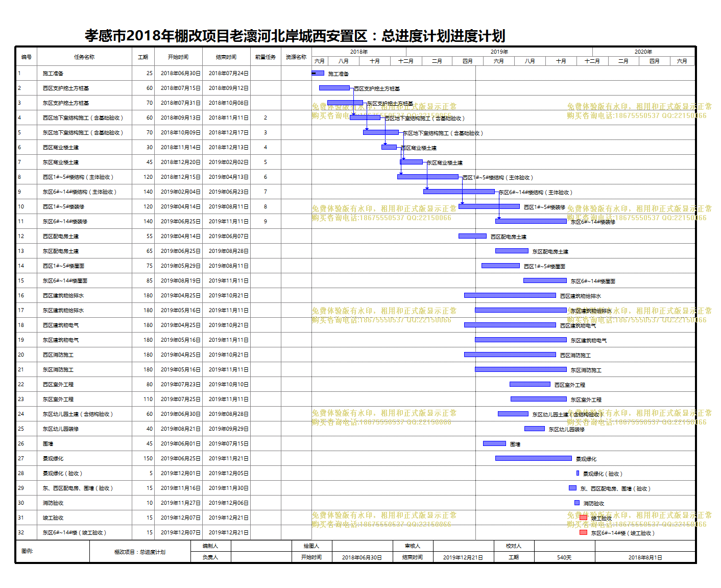Select footer end date 2019年12月21日
The width and height of the screenshot is (721, 588).
(x=463, y=557)
